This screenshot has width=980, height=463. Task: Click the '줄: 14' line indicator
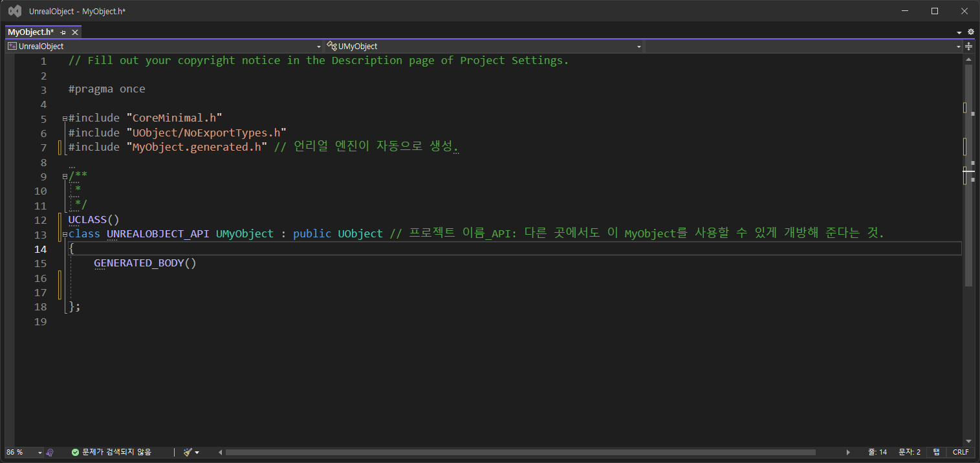tap(878, 452)
